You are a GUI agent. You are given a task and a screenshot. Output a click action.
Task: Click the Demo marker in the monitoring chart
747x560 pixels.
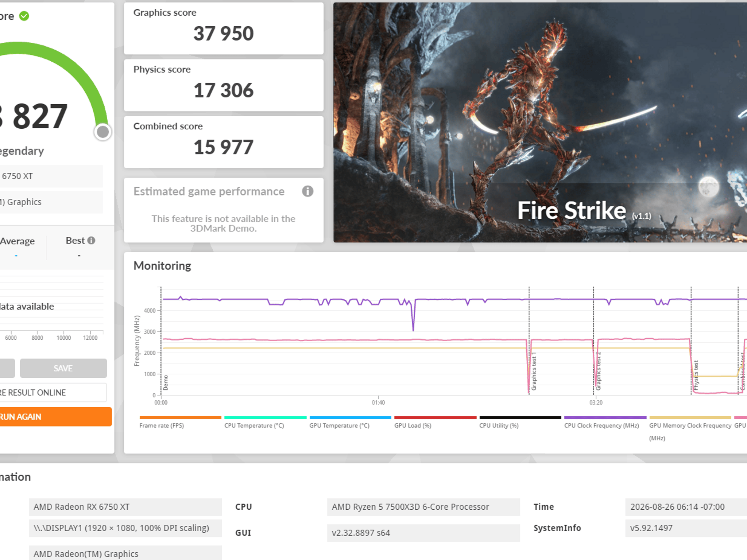tap(166, 383)
